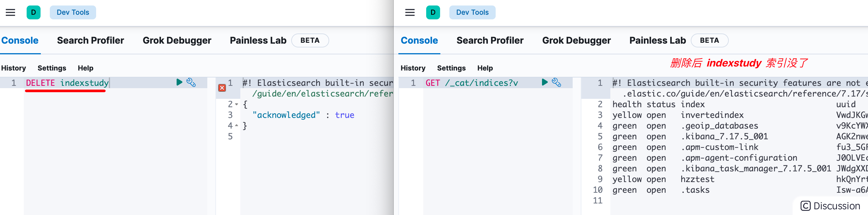
Task: Select the invertedindex row text
Action: (x=712, y=115)
